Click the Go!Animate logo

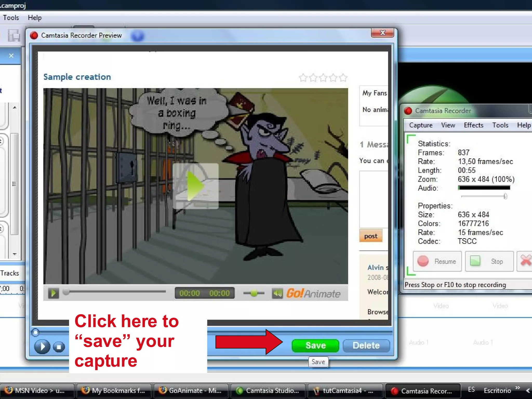314,294
